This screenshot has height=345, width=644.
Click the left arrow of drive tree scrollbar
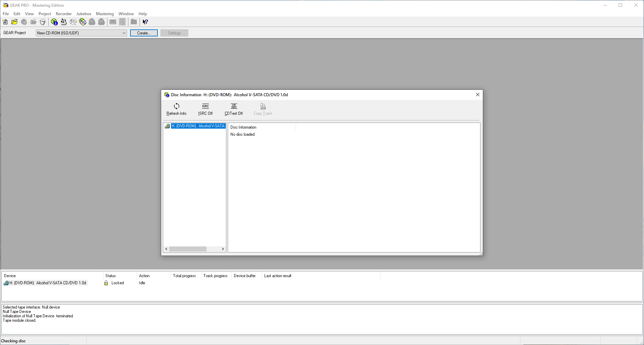pos(166,249)
